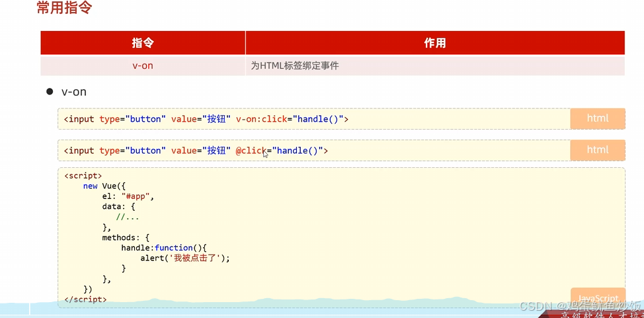Click the JavaScript tag on script block
The height and width of the screenshot is (318, 644).
[x=598, y=298]
